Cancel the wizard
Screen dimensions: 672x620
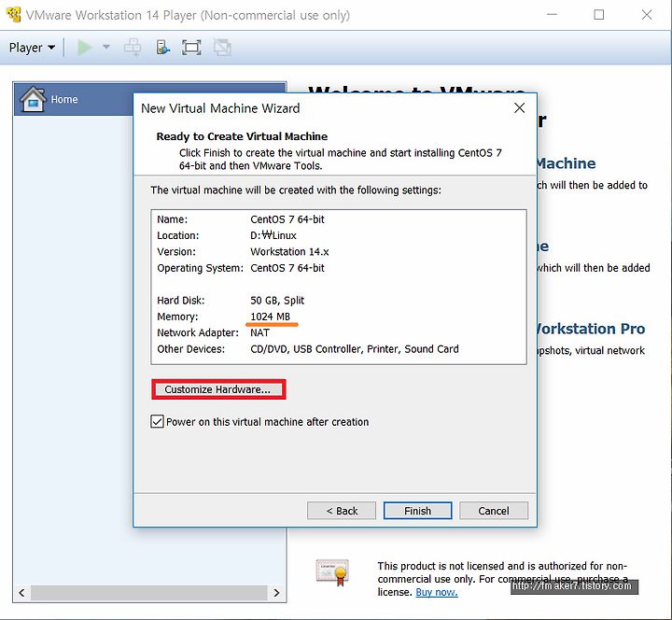494,511
